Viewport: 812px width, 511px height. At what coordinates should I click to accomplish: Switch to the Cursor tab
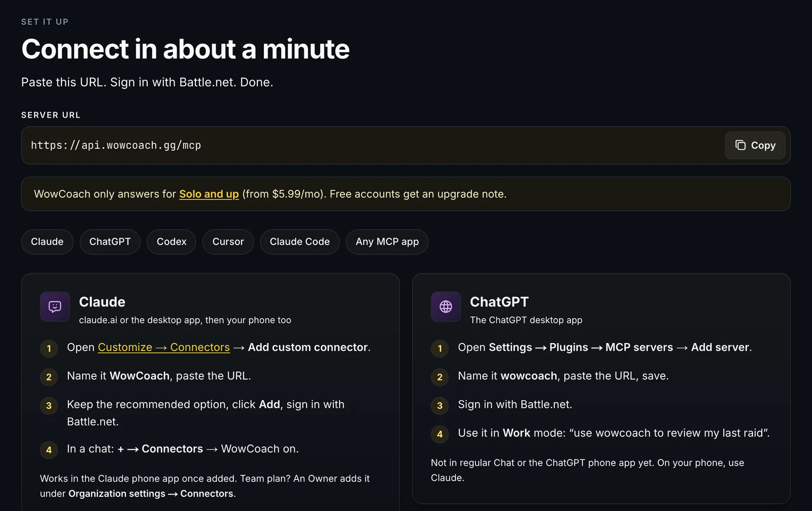point(228,242)
